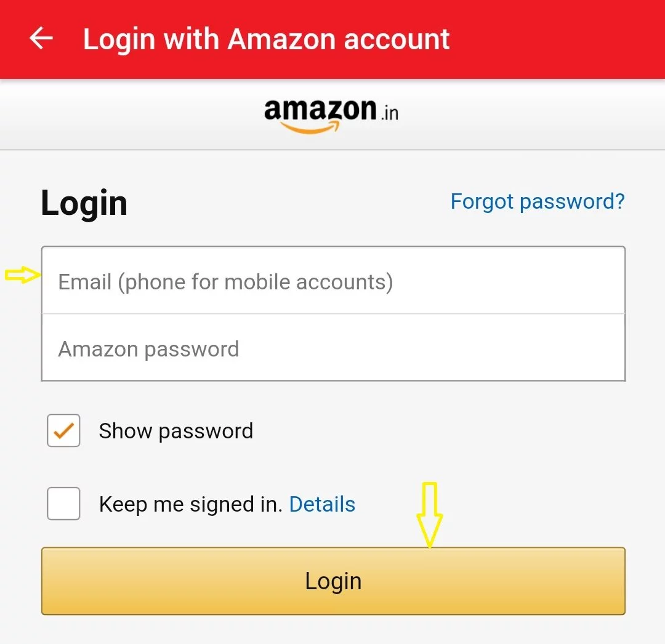Click gray banner area left of amazon logo

click(123, 115)
